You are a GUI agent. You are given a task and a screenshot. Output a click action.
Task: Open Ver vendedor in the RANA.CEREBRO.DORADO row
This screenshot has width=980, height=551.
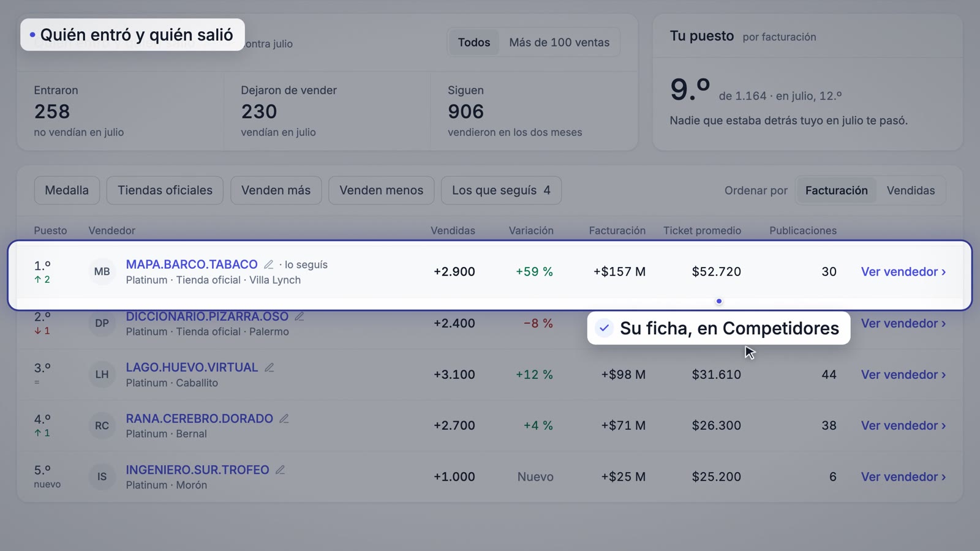(903, 425)
